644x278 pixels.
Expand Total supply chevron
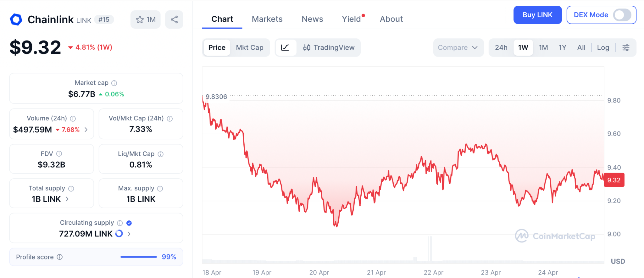pos(67,199)
